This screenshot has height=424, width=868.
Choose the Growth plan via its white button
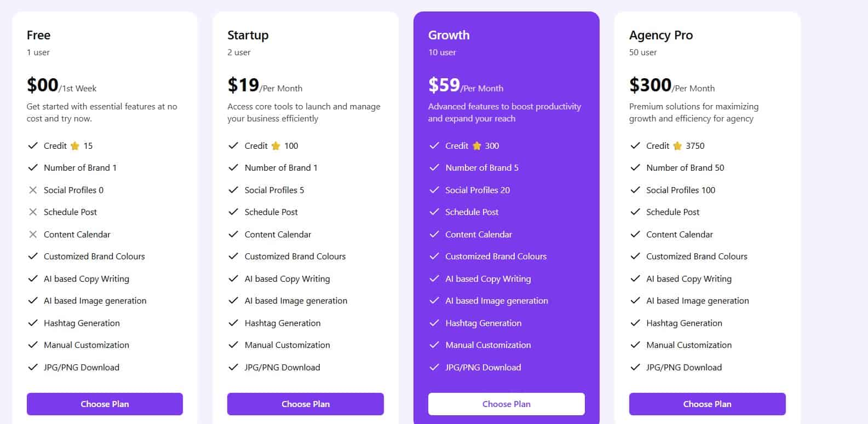506,404
